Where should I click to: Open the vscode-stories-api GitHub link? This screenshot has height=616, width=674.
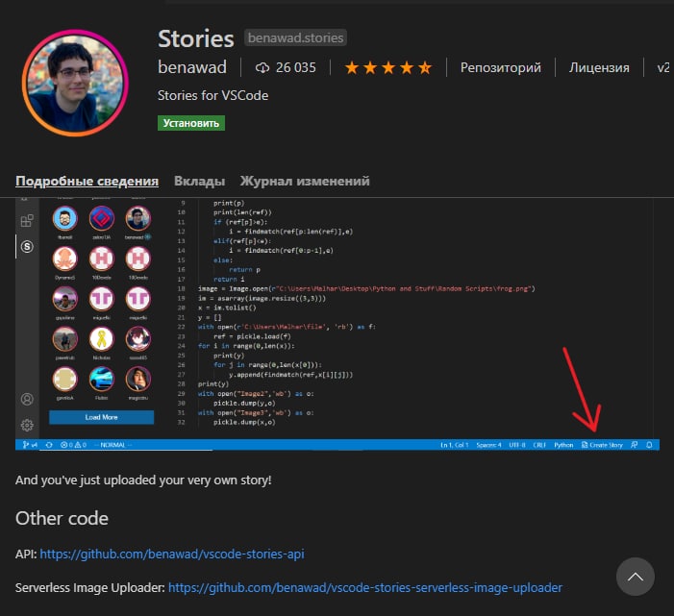(x=172, y=554)
